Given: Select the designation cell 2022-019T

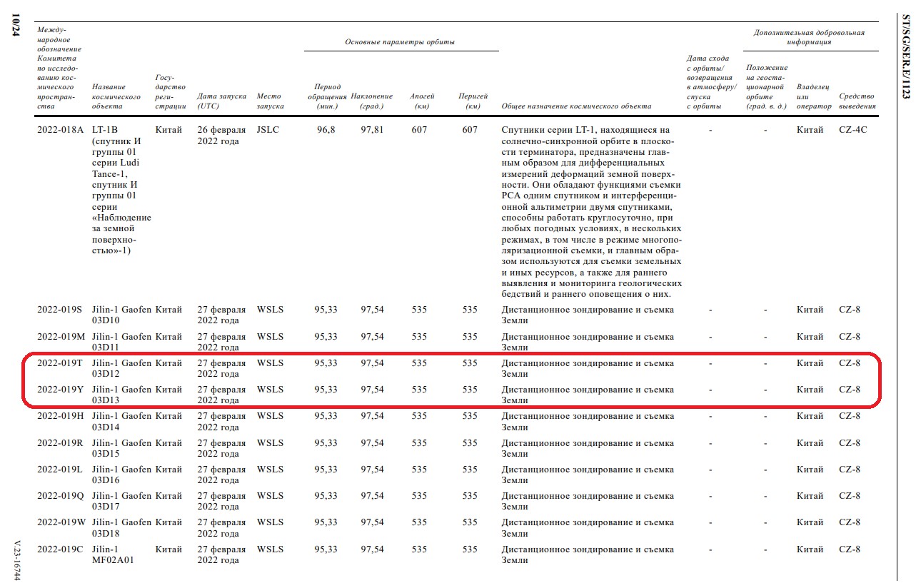Looking at the screenshot, I should tap(60, 363).
